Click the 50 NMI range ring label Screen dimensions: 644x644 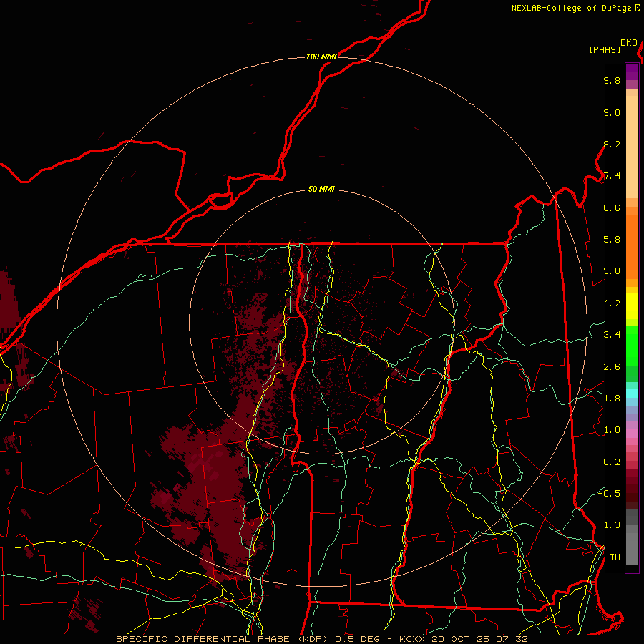pyautogui.click(x=321, y=189)
